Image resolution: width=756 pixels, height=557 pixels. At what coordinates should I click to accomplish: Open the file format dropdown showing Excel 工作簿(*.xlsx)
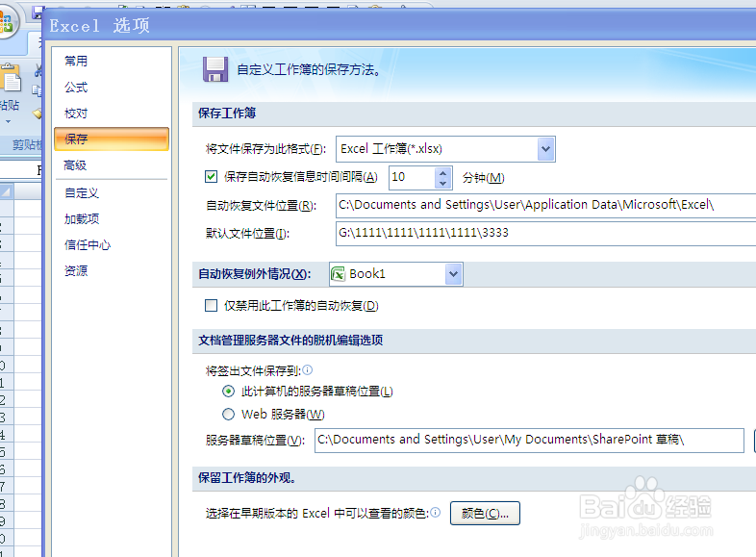445,149
